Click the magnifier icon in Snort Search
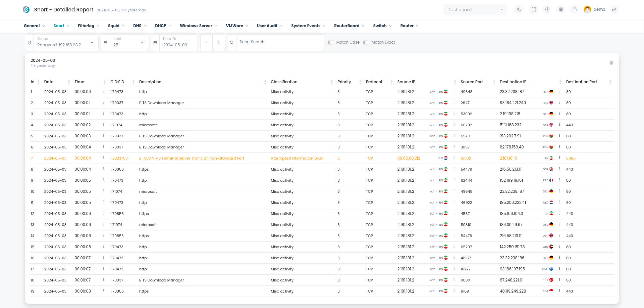 click(x=232, y=43)
